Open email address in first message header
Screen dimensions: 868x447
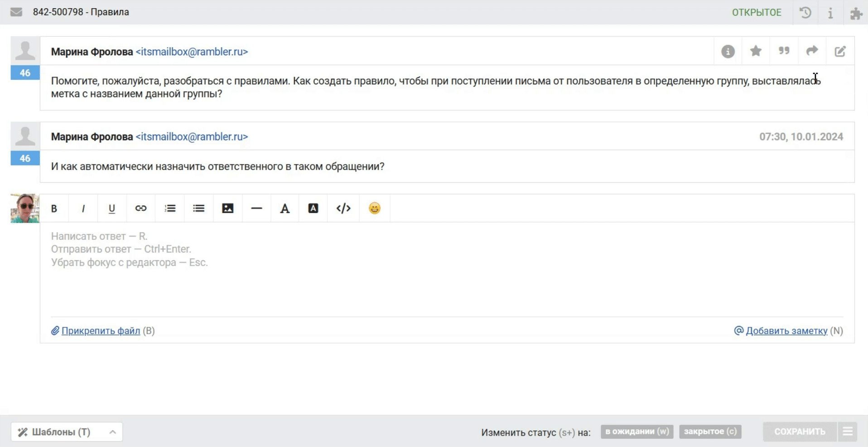click(x=192, y=52)
